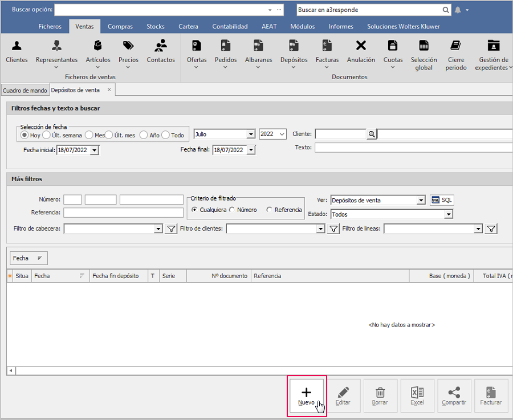This screenshot has height=420, width=513.
Task: Open Cierre periodo
Action: tap(456, 55)
